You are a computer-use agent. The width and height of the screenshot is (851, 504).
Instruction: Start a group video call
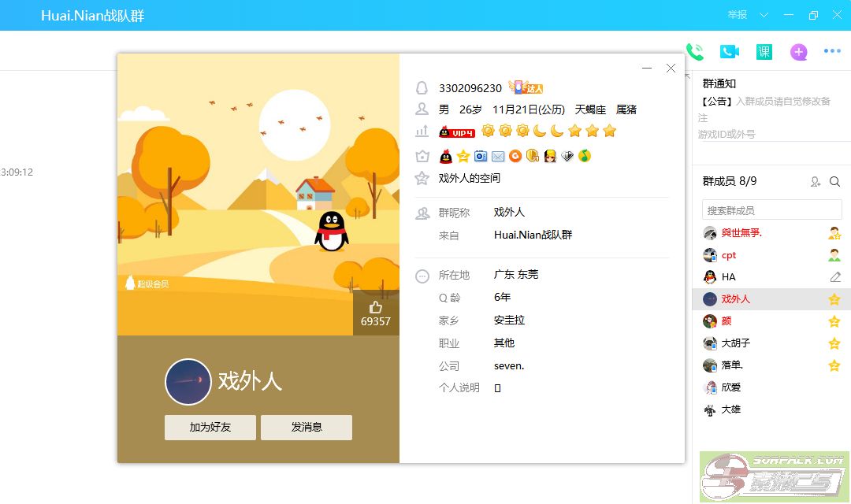730,51
